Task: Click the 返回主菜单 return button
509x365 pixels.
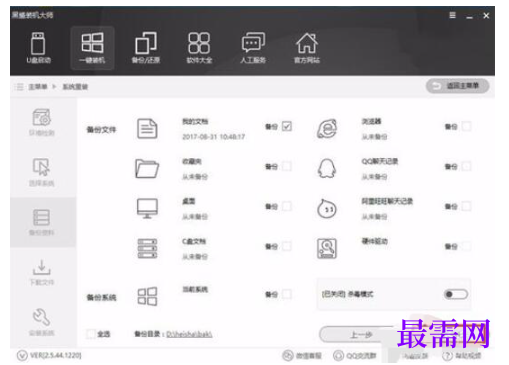Action: (457, 86)
